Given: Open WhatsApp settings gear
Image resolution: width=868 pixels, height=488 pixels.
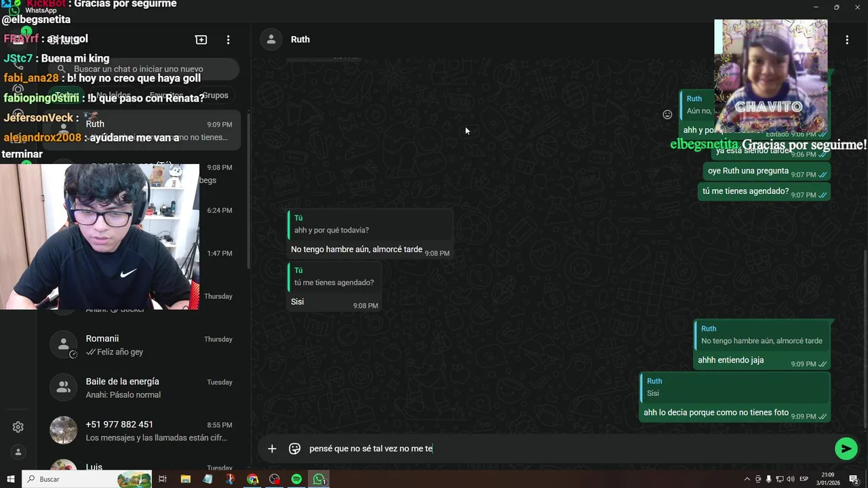Looking at the screenshot, I should click(x=18, y=427).
